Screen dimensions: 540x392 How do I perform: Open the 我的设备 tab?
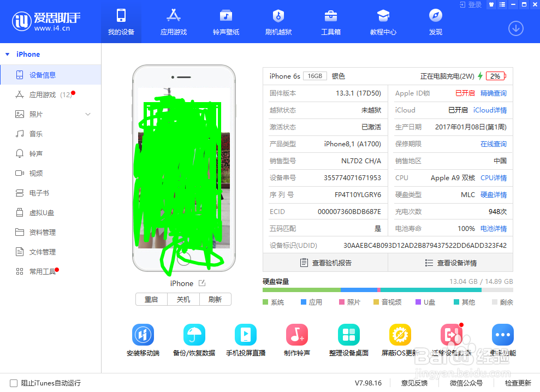point(121,22)
